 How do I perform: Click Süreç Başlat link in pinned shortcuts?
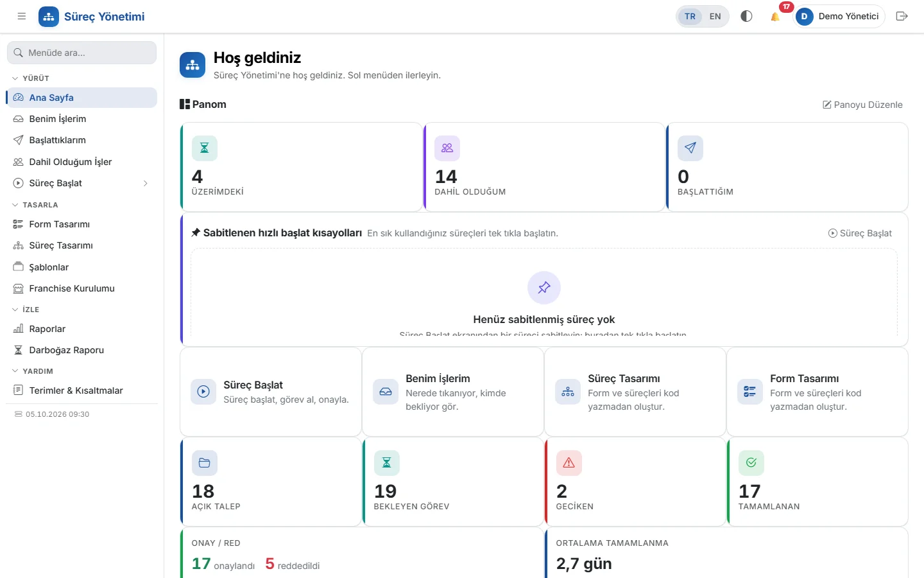pos(860,233)
